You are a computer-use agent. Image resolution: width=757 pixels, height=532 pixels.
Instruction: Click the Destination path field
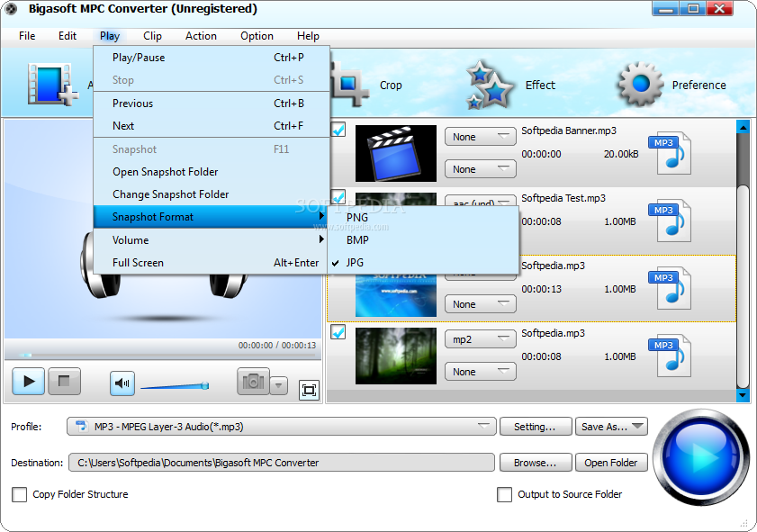[x=282, y=463]
